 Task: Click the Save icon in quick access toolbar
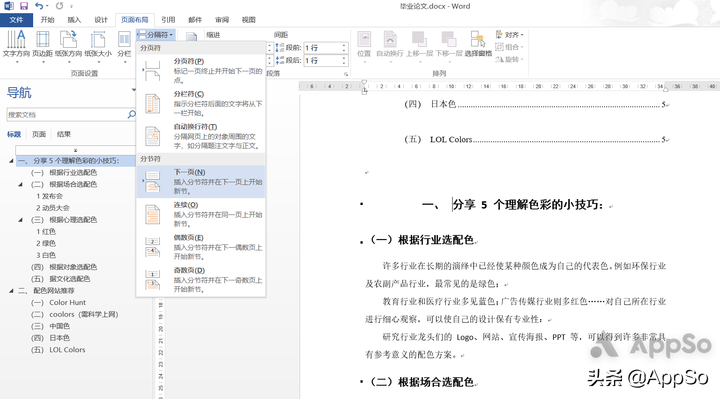tap(23, 6)
